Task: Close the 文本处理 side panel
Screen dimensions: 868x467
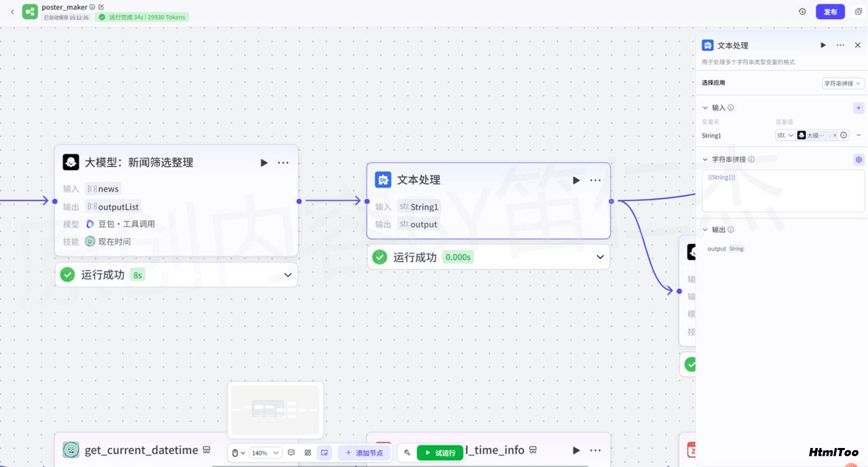Action: (x=858, y=45)
